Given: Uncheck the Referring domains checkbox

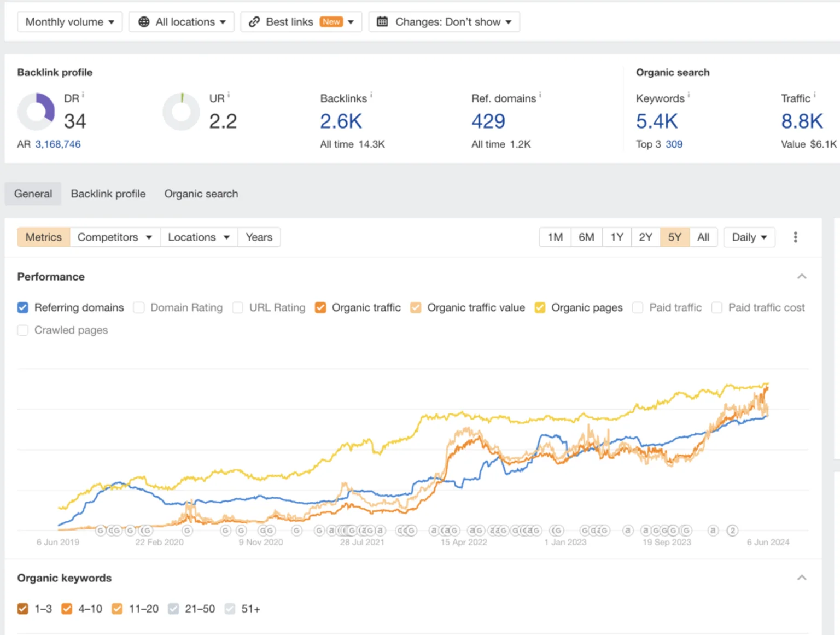Looking at the screenshot, I should pyautogui.click(x=23, y=307).
